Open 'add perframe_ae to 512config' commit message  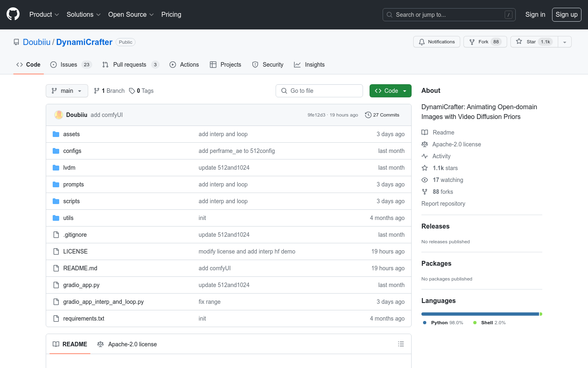coord(236,151)
